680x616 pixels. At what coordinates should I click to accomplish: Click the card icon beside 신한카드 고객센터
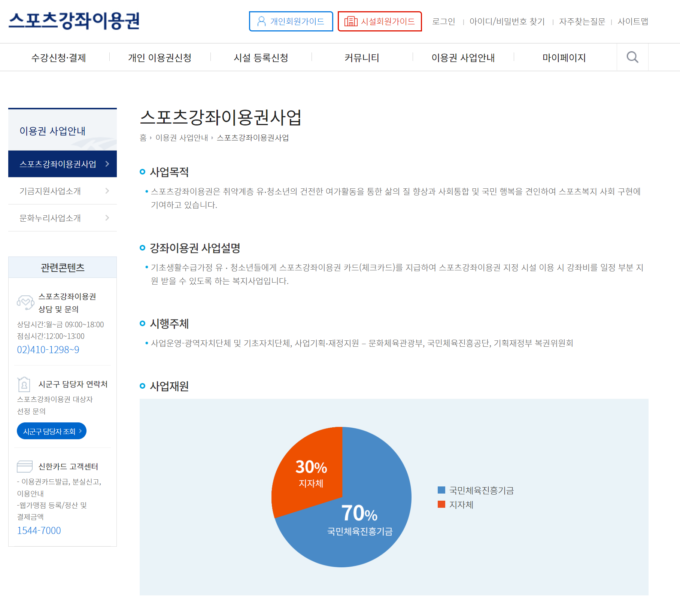pyautogui.click(x=24, y=466)
